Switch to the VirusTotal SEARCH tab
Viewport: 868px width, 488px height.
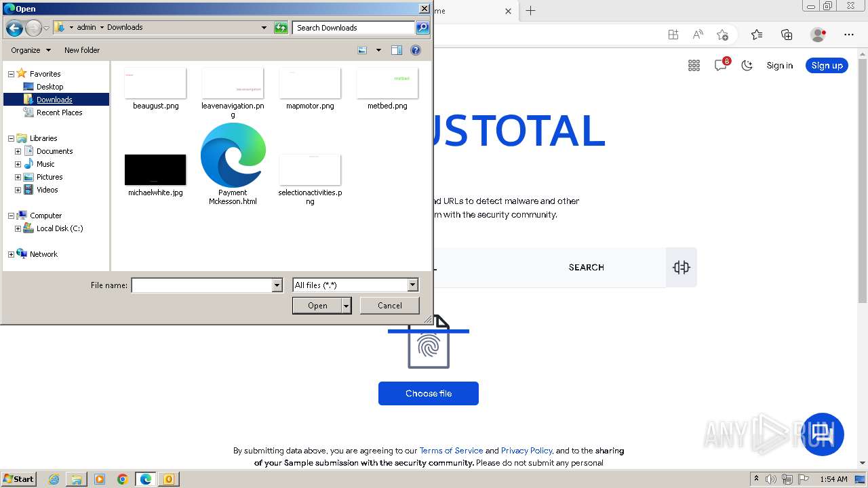coord(587,268)
